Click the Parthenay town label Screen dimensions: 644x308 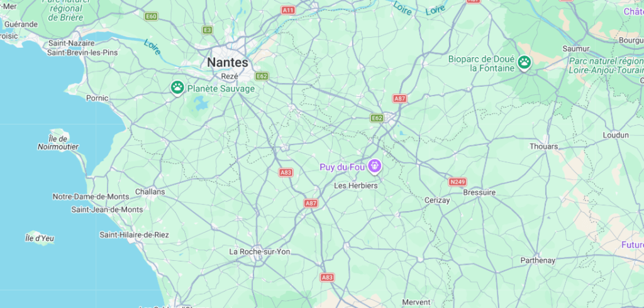pyautogui.click(x=538, y=260)
